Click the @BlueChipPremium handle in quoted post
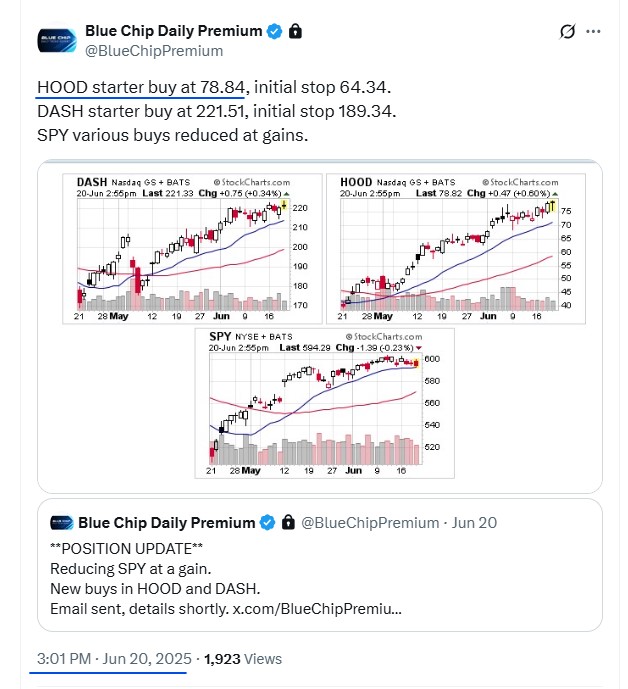 tap(370, 522)
